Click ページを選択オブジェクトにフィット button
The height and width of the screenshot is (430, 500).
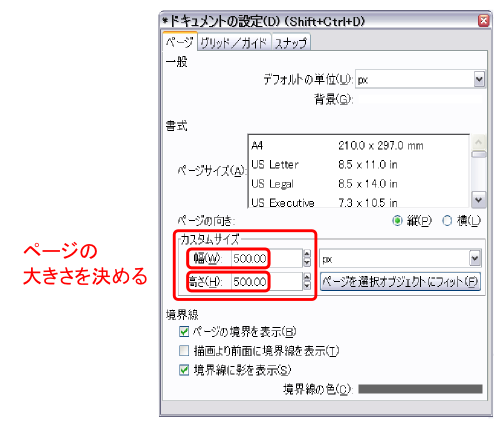point(400,282)
